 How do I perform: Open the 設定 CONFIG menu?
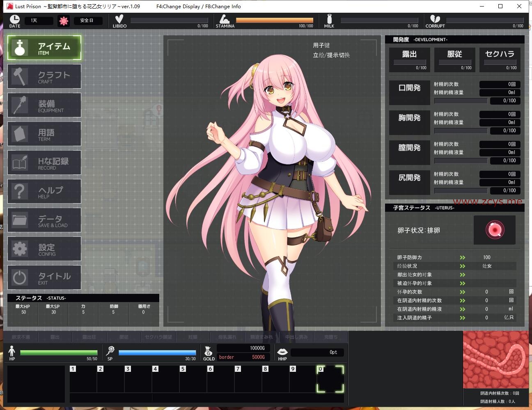44,249
